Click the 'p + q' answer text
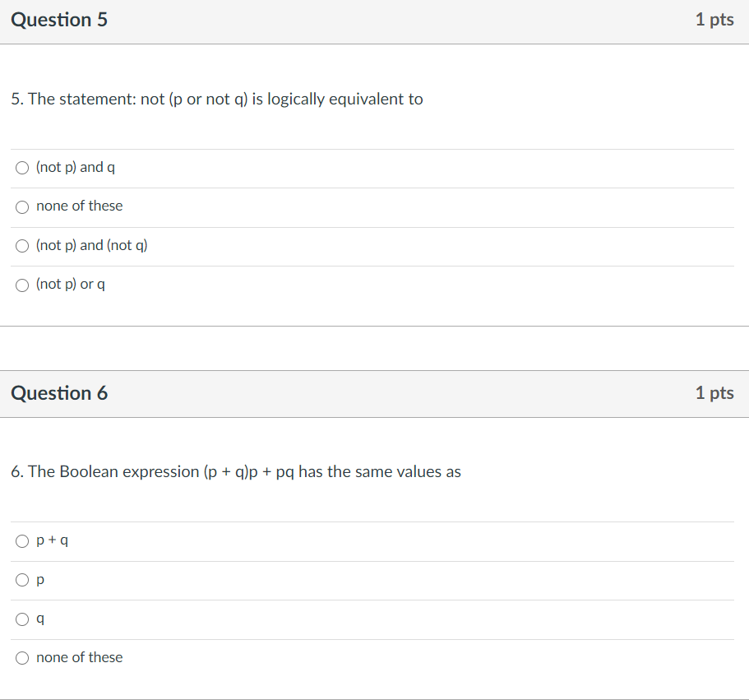Screen dimensions: 749x700 click(52, 540)
